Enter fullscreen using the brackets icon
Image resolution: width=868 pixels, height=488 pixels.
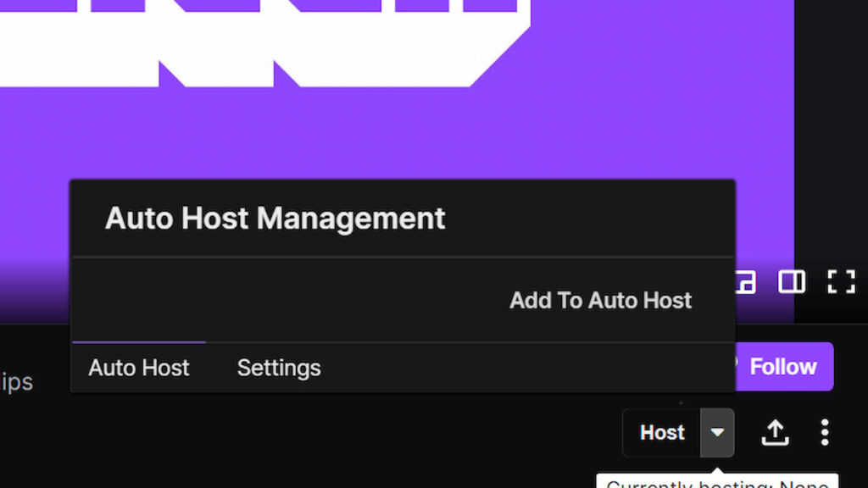841,281
